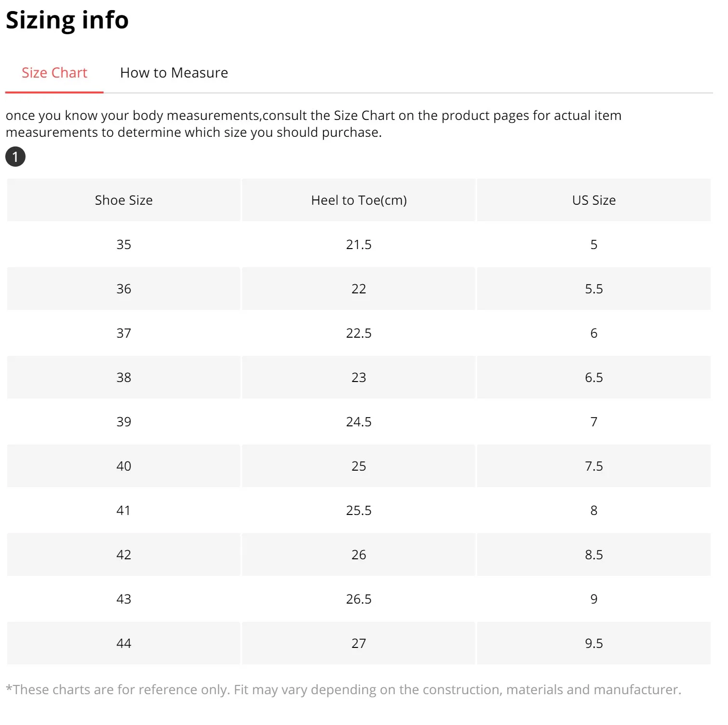Viewport: 728px width, 725px height.
Task: Click the 22.5 heel to toe value
Action: click(x=359, y=333)
